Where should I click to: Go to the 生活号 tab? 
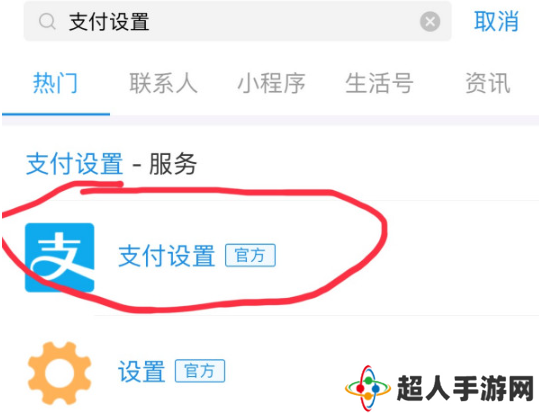click(379, 83)
